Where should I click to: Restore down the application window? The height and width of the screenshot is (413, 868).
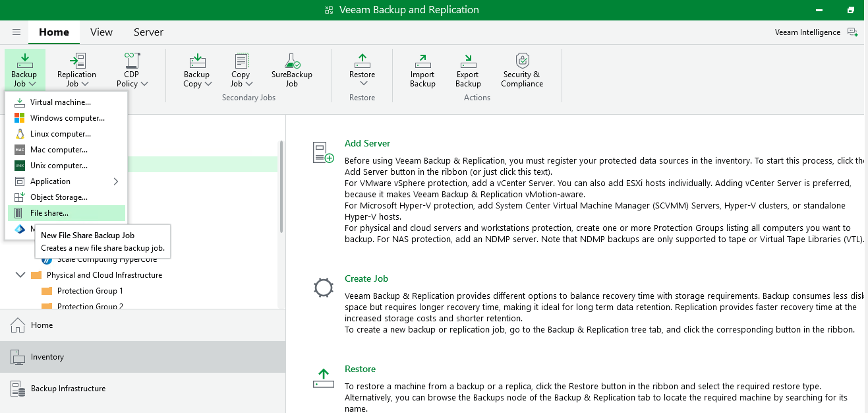(x=851, y=10)
